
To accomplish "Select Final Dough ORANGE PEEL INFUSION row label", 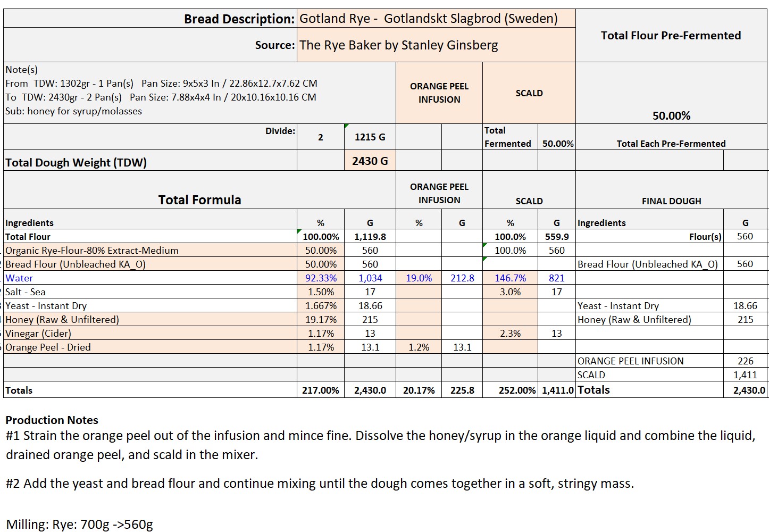I will click(630, 361).
